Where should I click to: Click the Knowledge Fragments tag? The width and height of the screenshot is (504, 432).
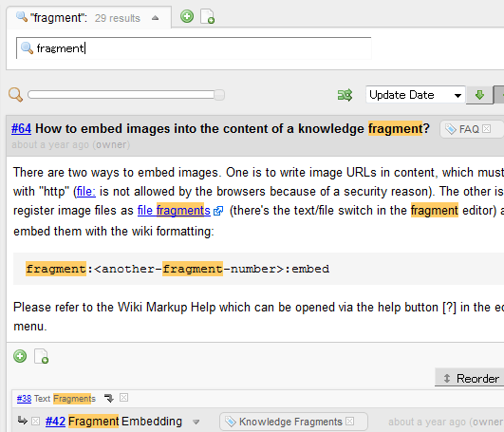290,422
